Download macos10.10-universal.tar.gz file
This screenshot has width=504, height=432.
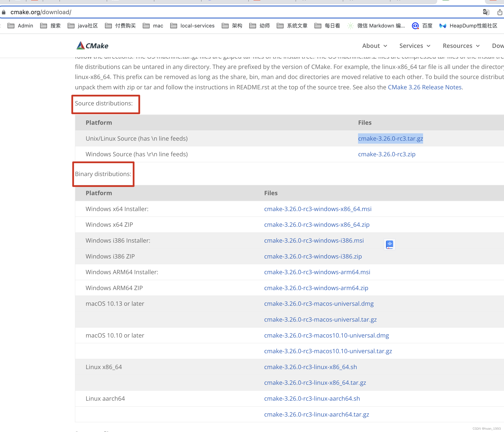tap(328, 351)
